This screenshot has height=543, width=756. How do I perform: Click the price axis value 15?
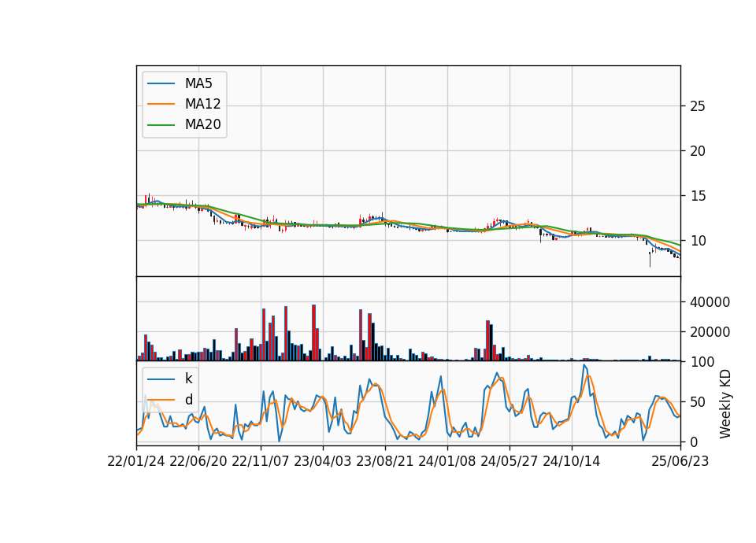[698, 196]
